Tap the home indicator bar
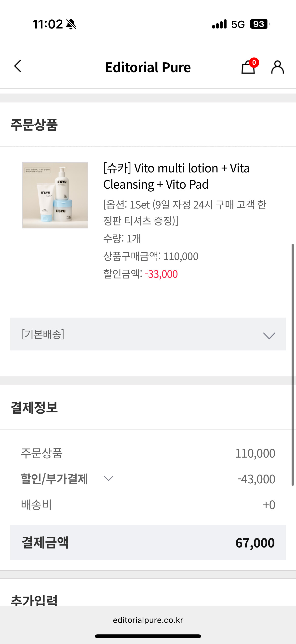 click(148, 636)
